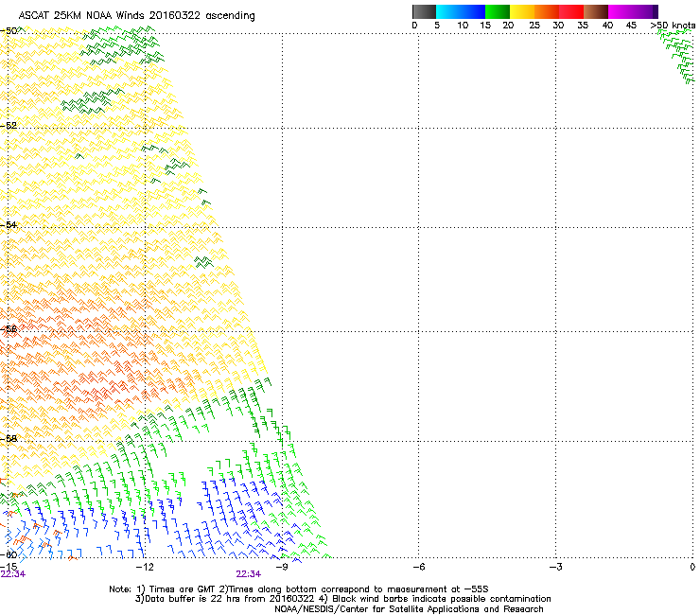The image size is (700, 615).
Task: Click the cyan-blue 5-15 knots legend segment
Action: point(461,11)
